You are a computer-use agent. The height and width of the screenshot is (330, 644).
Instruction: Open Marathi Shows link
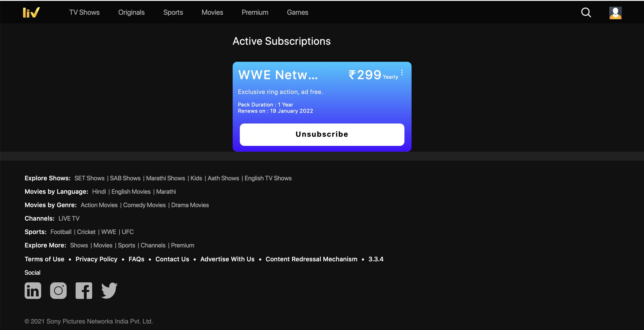166,178
